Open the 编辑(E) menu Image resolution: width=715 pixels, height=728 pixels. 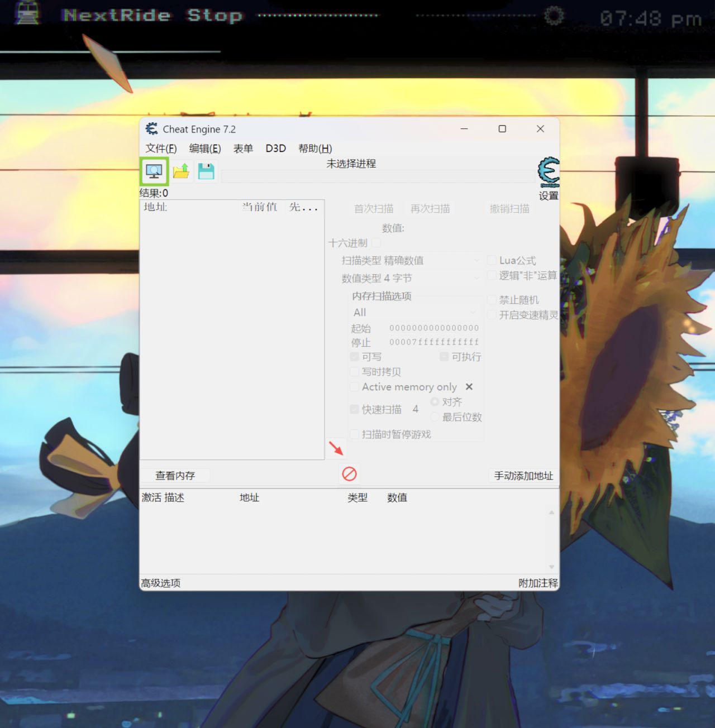pos(205,149)
